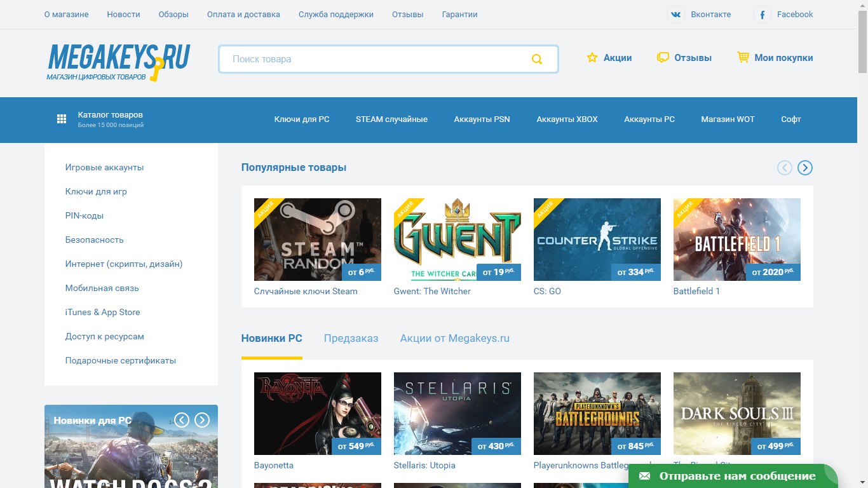Open Аккаунты PSN in the navigation bar
Viewport: 868px width, 488px height.
pos(482,119)
